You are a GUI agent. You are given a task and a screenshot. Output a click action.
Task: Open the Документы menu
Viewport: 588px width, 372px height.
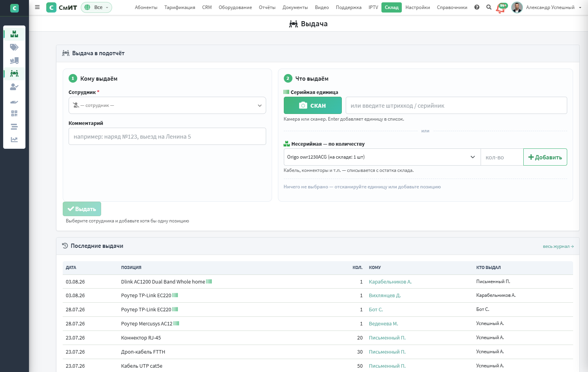coord(295,7)
